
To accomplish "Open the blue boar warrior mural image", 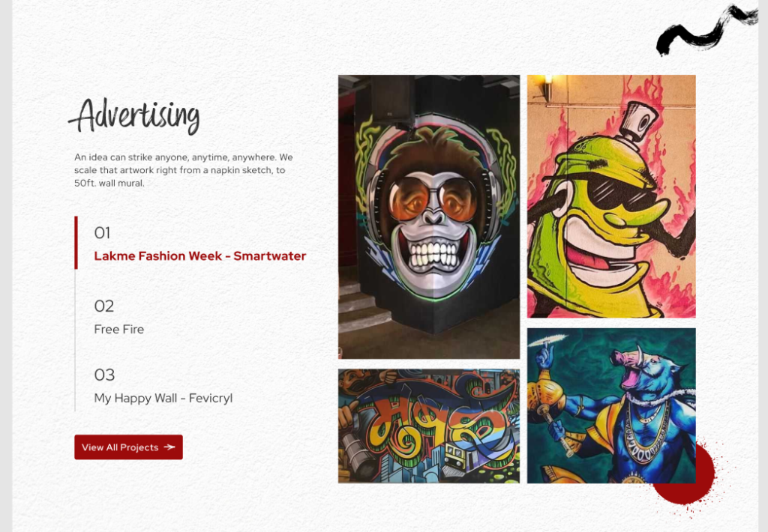I will tap(611, 405).
